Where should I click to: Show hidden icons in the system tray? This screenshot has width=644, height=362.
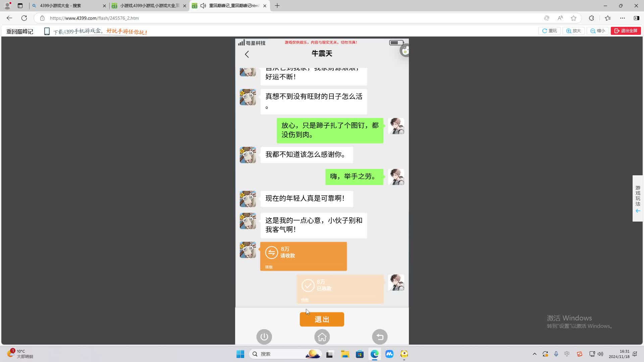coord(535,354)
